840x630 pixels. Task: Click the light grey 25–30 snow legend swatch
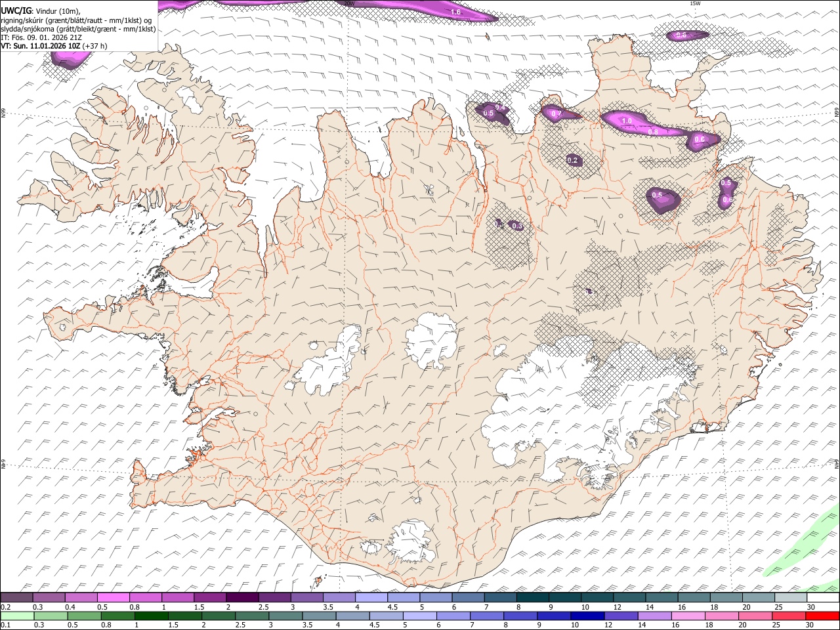791,597
